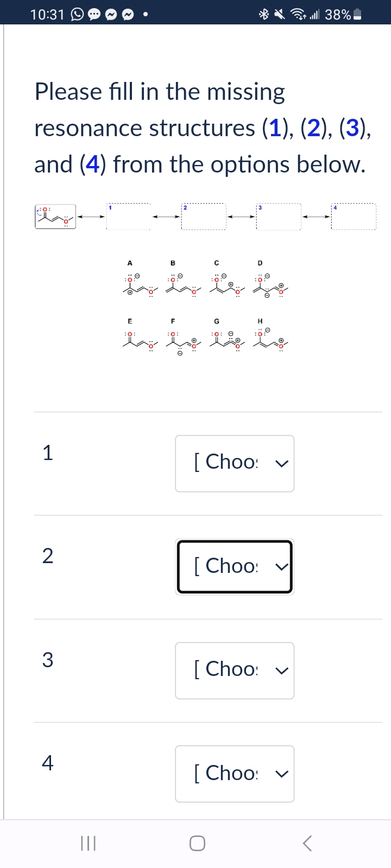The width and height of the screenshot is (391, 868).
Task: Select the Bluetooth status icon
Action: 263,14
